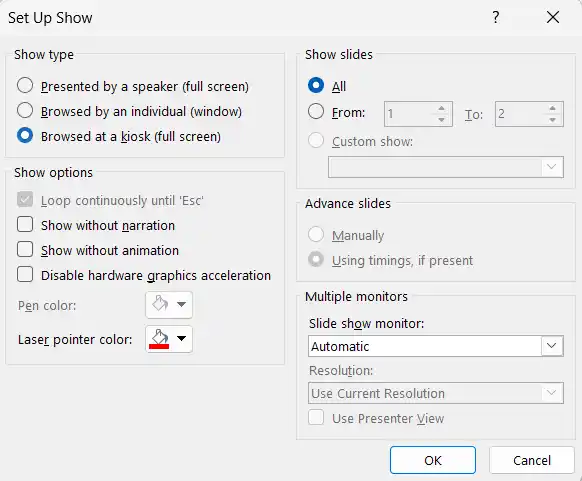Increase the From slide number spinner
Viewport: 582px width, 481px height.
441,108
